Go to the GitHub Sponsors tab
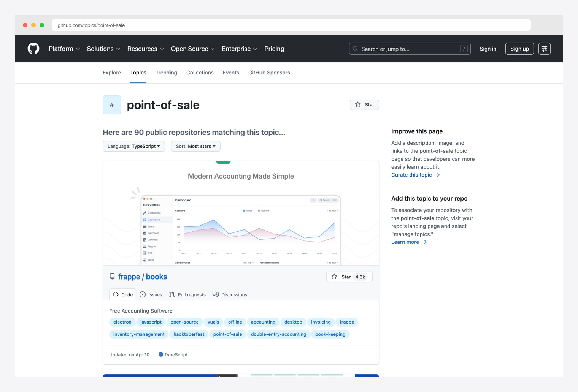Screen dimensions: 578x392 click(x=269, y=73)
